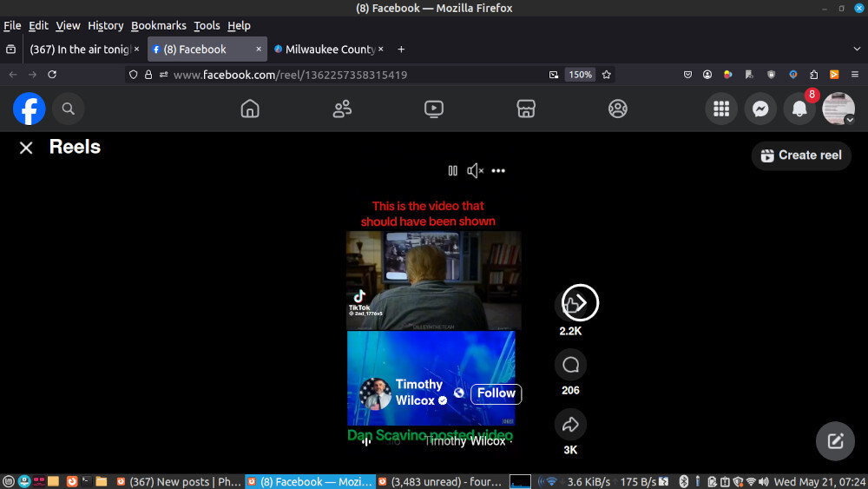This screenshot has height=489, width=868.
Task: Open the View menu
Action: click(68, 25)
